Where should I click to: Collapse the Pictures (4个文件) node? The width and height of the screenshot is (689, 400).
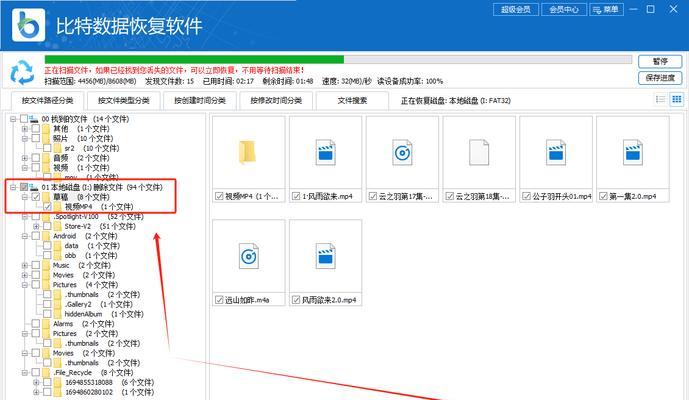click(x=25, y=285)
